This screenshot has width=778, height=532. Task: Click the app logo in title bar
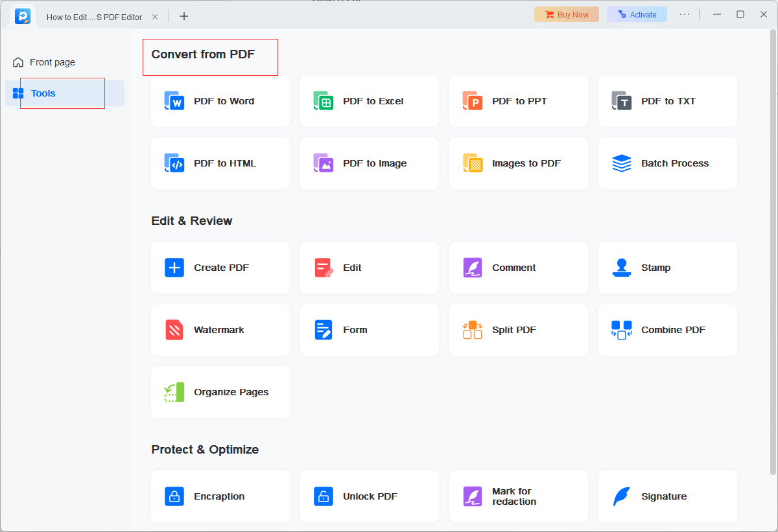pos(23,16)
